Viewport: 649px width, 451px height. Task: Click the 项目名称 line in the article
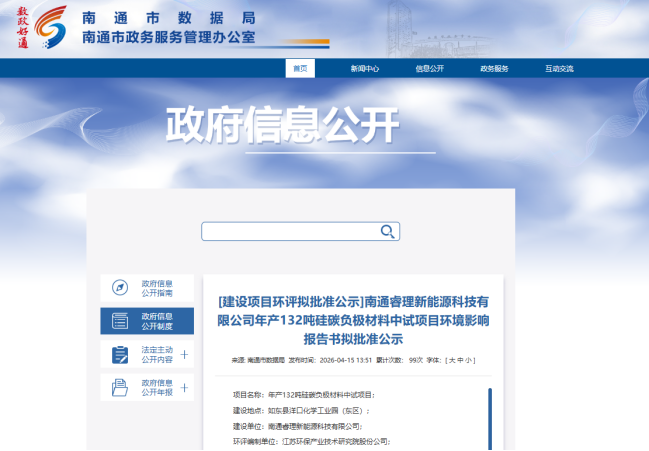pyautogui.click(x=304, y=395)
